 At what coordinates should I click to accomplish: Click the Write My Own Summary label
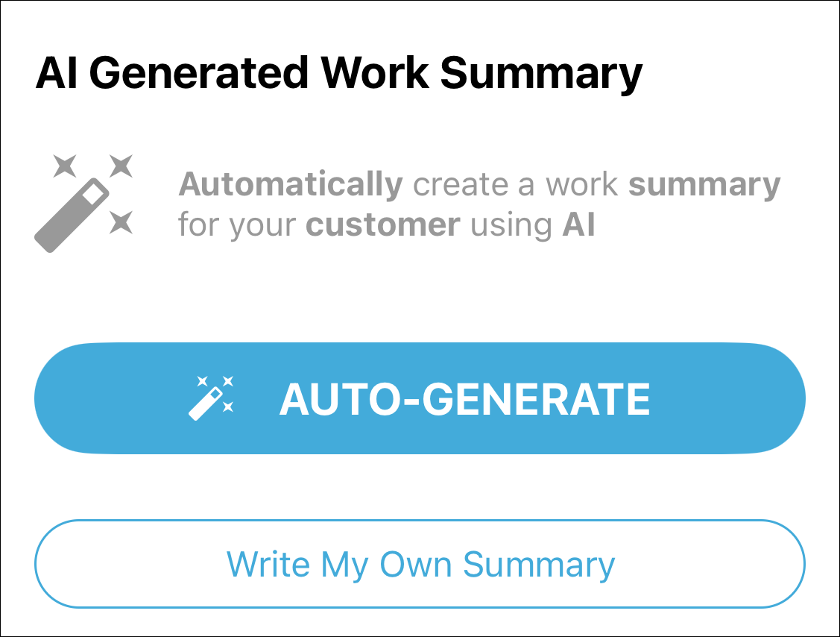coord(420,565)
